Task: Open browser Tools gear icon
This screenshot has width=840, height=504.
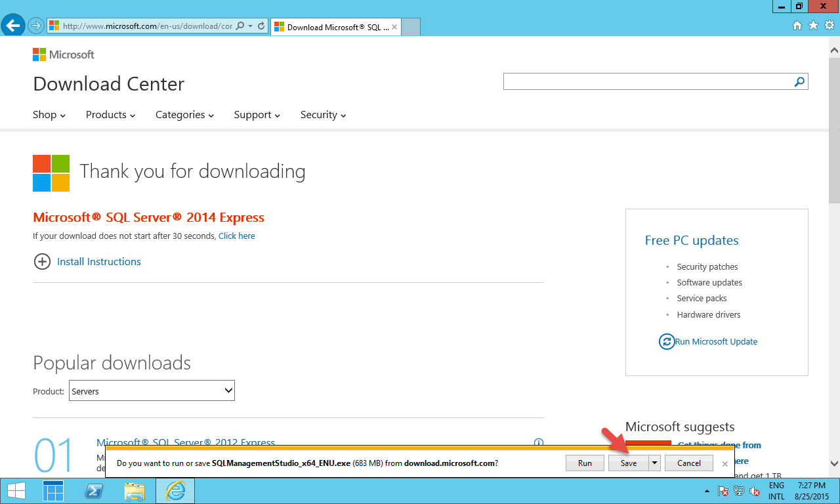Action: point(829,26)
